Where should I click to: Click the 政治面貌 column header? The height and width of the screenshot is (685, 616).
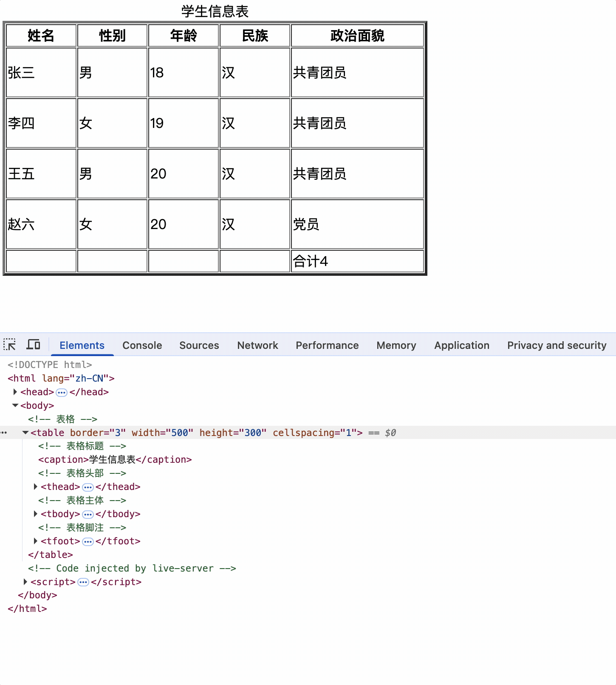click(x=358, y=36)
